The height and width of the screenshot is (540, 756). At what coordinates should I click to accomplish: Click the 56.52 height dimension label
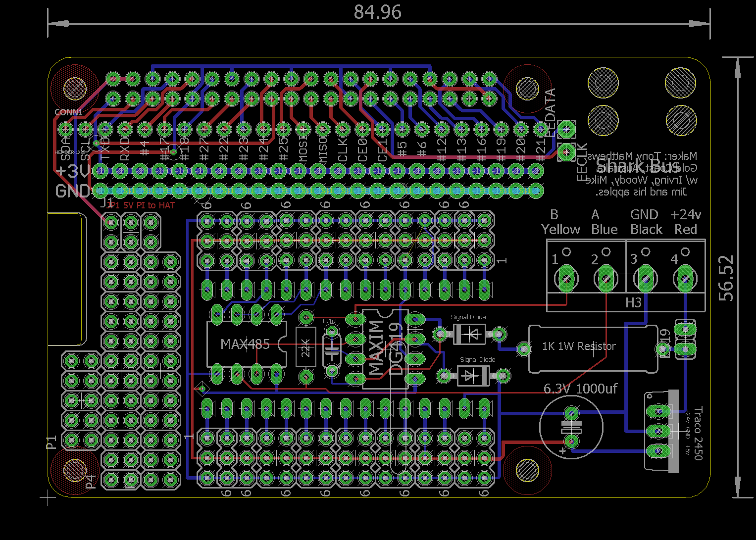[x=727, y=278]
